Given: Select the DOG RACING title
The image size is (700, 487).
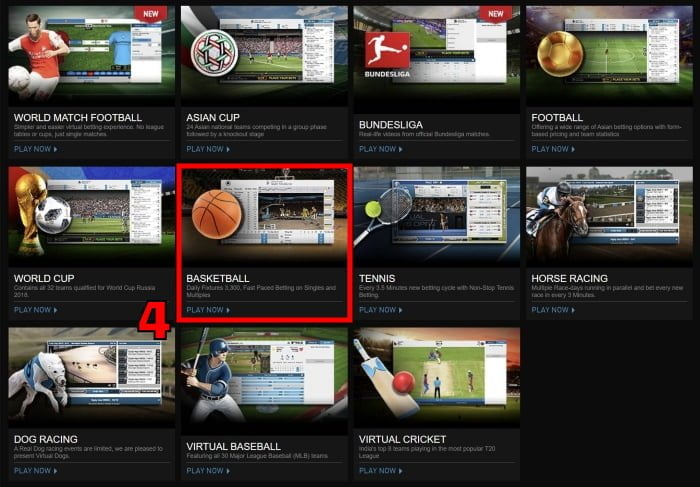Looking at the screenshot, I should pyautogui.click(x=46, y=439).
